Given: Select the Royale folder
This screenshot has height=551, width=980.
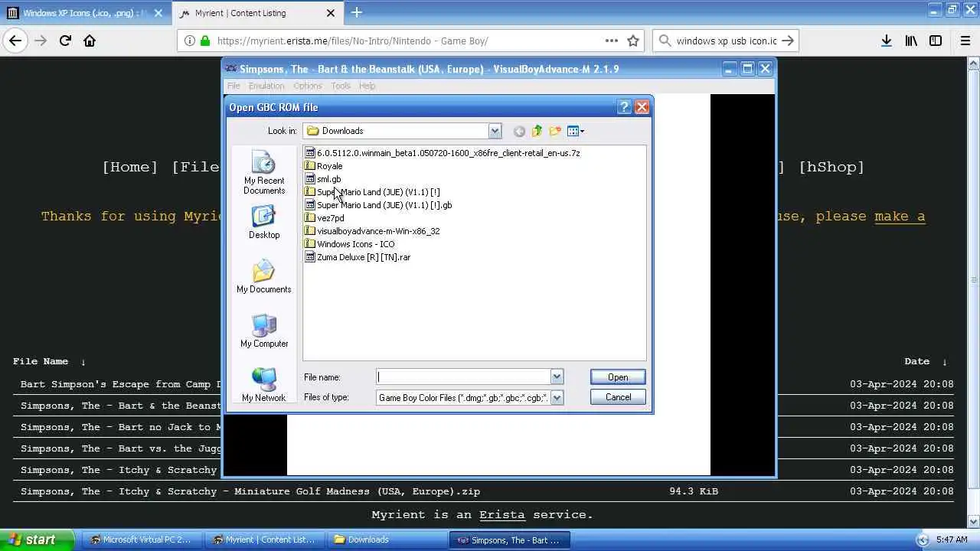Looking at the screenshot, I should (324, 166).
